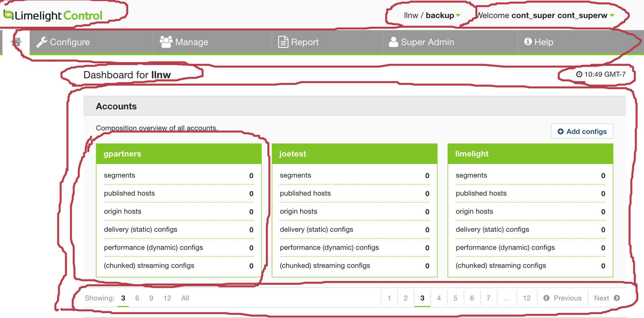Screen dimensions: 644x318
Task: Show 9 accounts per page
Action: pyautogui.click(x=151, y=298)
